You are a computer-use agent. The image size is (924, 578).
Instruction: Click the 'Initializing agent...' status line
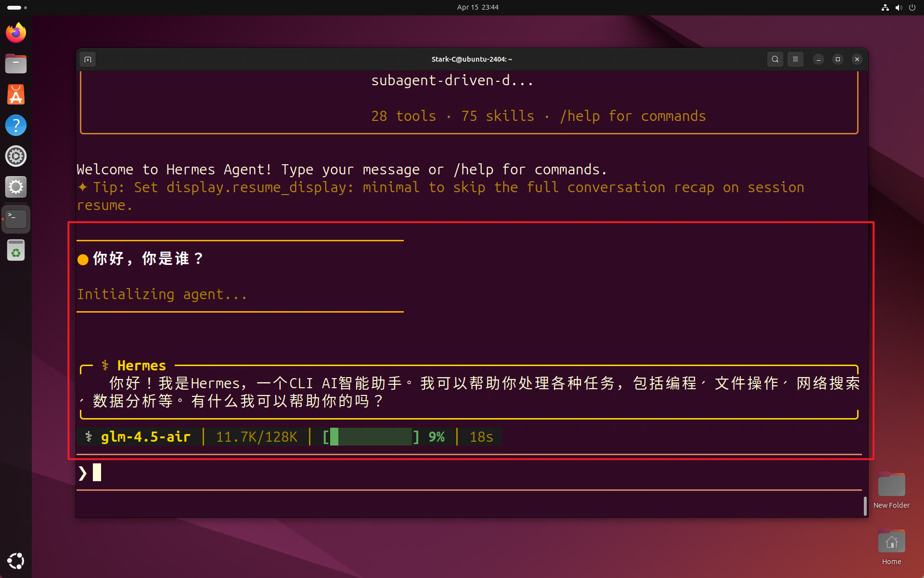coord(162,294)
